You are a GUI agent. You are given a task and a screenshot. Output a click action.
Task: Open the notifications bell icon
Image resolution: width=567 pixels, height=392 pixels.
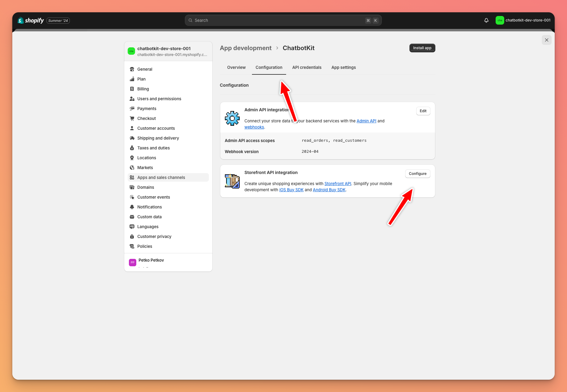pos(486,20)
